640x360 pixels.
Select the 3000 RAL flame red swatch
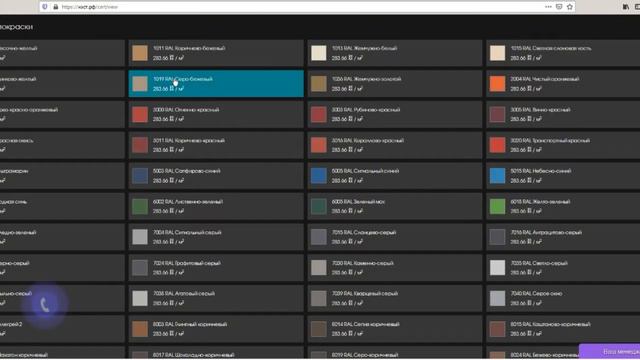140,114
